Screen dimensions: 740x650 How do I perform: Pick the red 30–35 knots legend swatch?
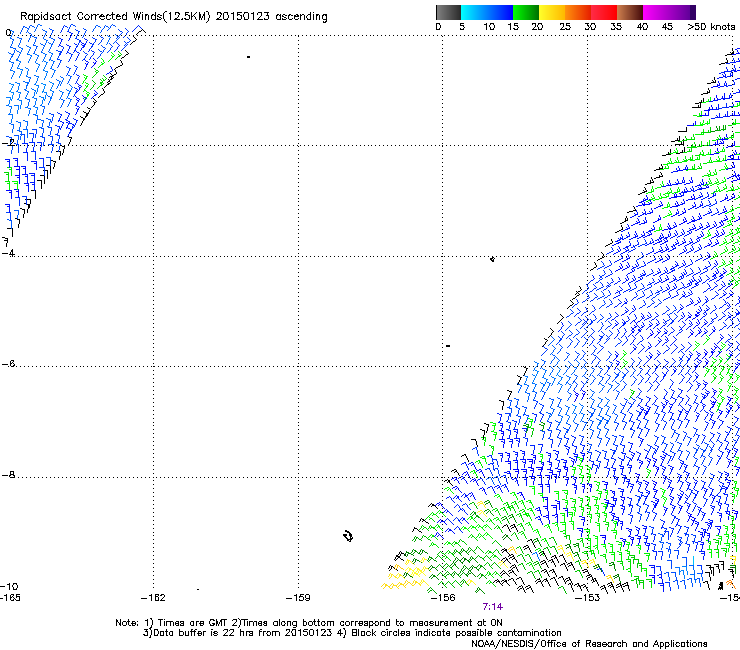coord(604,12)
